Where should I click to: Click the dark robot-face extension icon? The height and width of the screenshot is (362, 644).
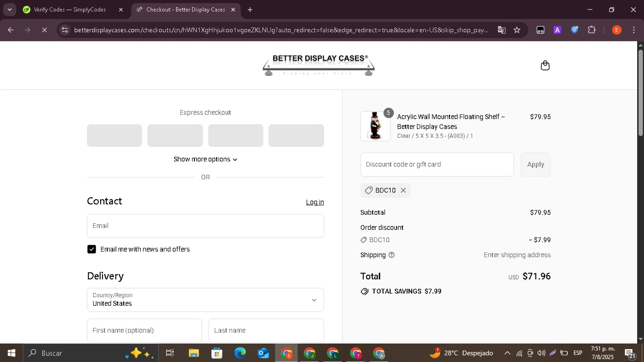click(x=541, y=30)
